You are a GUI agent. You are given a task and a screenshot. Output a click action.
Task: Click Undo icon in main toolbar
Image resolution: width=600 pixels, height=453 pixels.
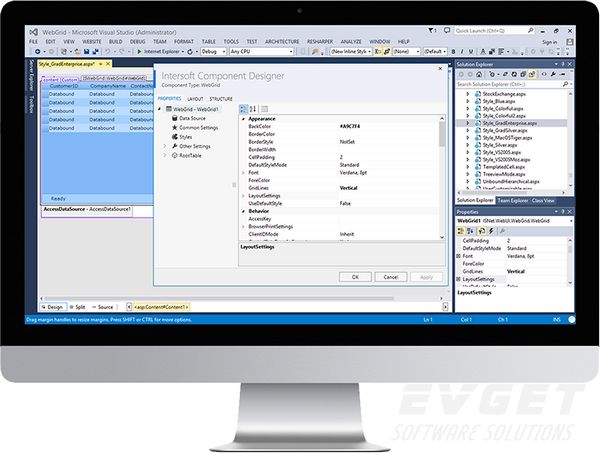click(x=108, y=51)
